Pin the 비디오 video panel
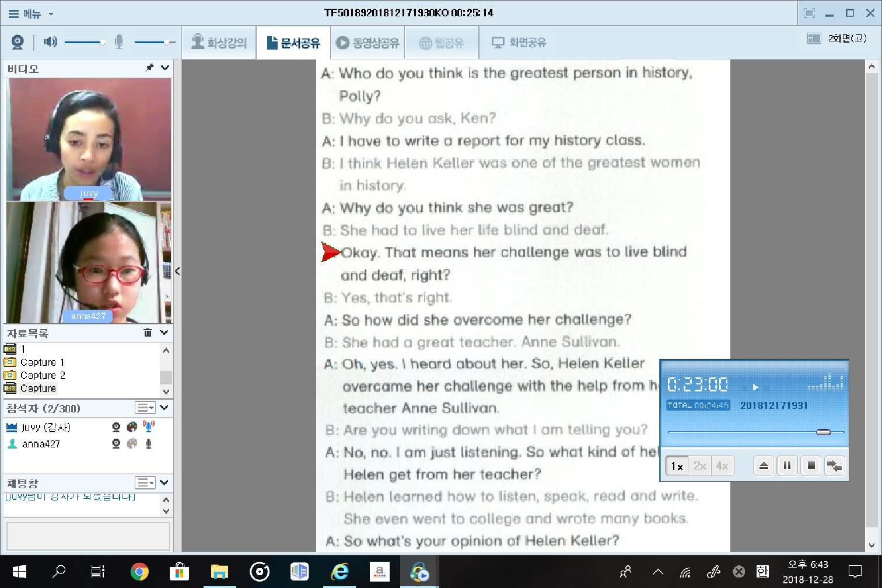The image size is (882, 588). coord(150,68)
